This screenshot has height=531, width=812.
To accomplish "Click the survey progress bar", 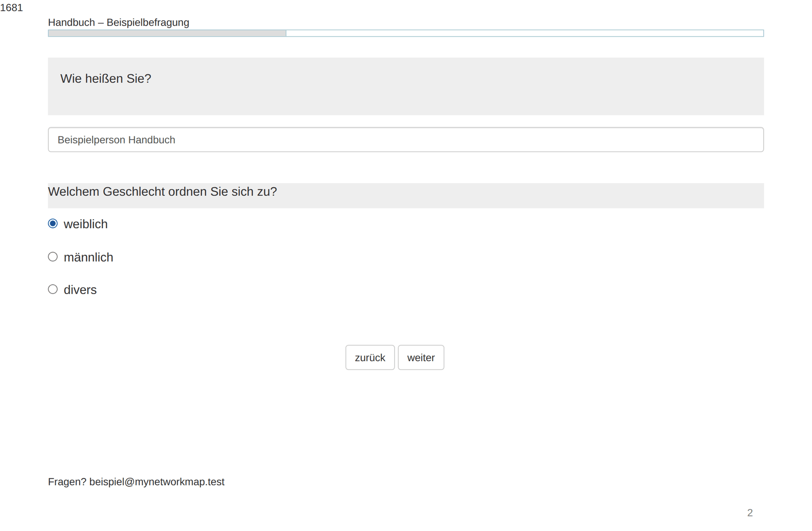I will [x=406, y=33].
